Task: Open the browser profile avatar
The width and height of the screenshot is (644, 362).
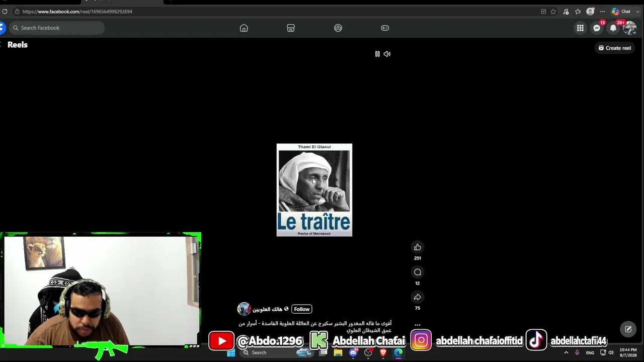Action: coord(590,12)
